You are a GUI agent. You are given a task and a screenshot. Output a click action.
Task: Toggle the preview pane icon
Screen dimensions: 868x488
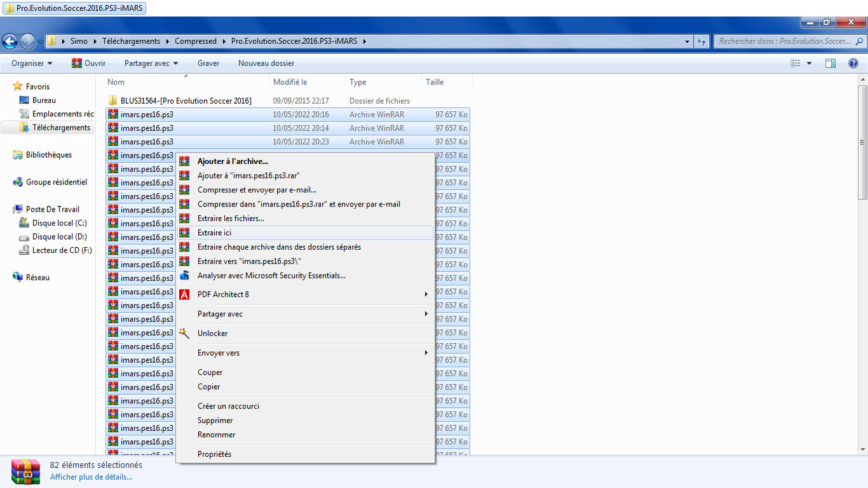click(x=830, y=64)
